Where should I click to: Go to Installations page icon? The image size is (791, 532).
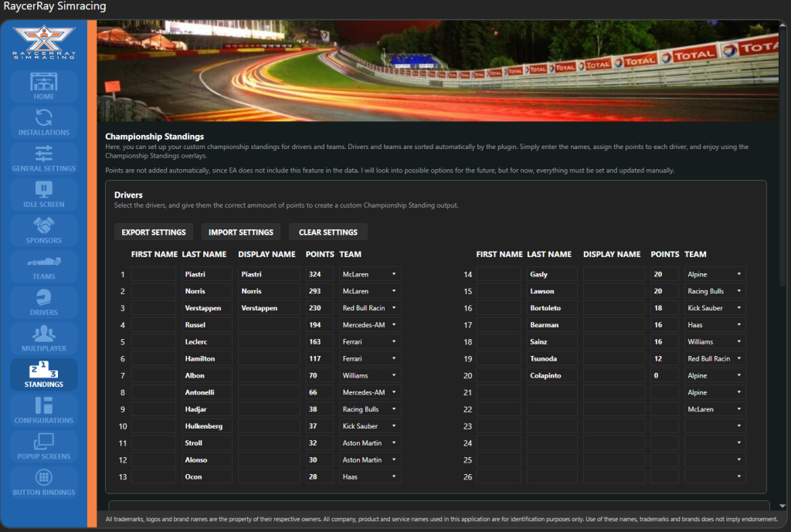44,119
